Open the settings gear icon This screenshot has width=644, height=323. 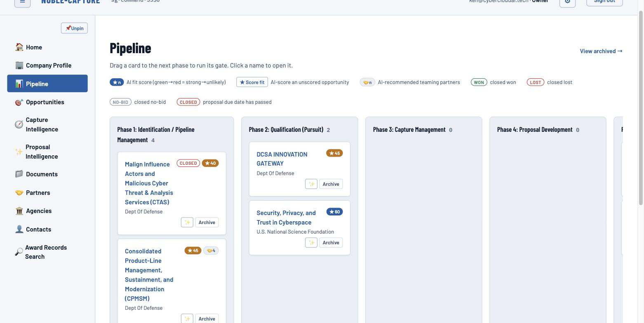567,2
